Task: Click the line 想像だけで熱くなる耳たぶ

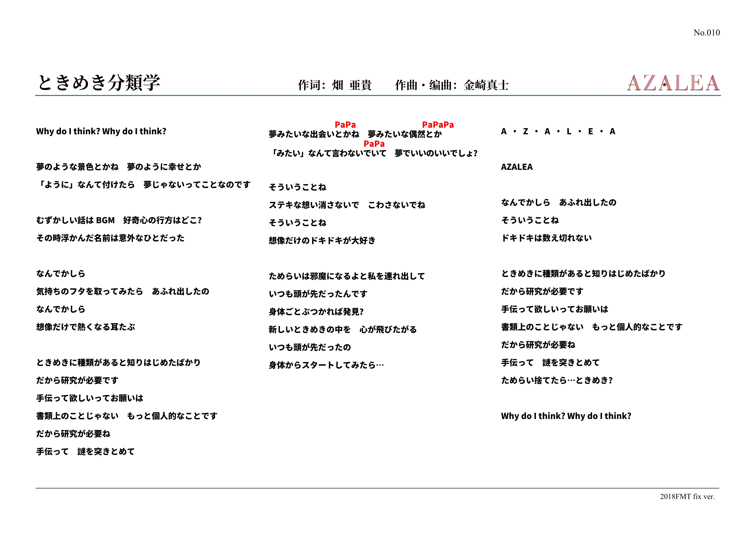Action: [86, 327]
